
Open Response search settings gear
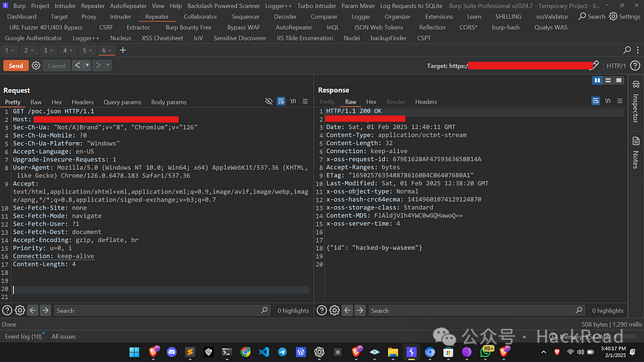(x=334, y=310)
